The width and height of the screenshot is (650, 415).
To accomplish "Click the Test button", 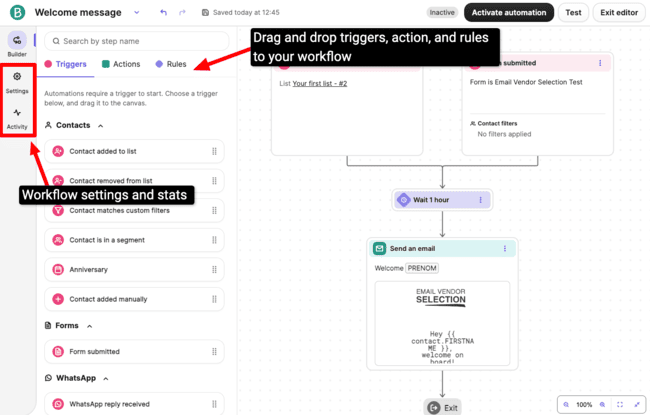I will pyautogui.click(x=573, y=12).
